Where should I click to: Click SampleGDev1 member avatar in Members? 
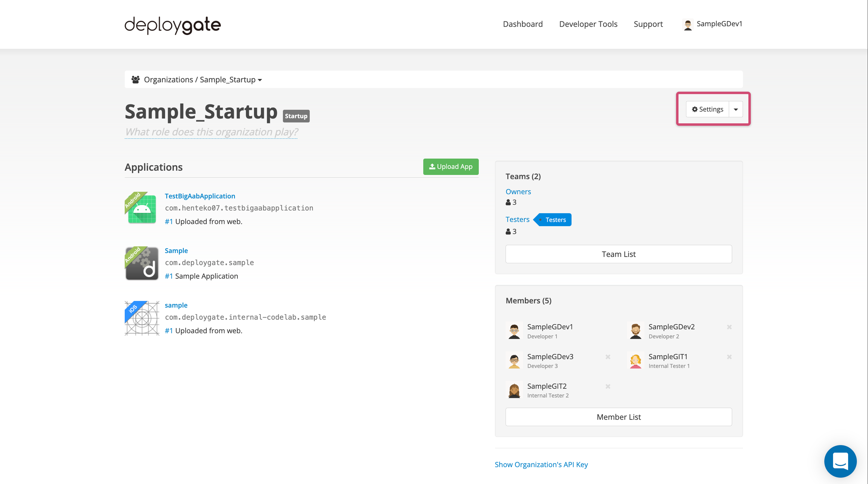click(514, 331)
